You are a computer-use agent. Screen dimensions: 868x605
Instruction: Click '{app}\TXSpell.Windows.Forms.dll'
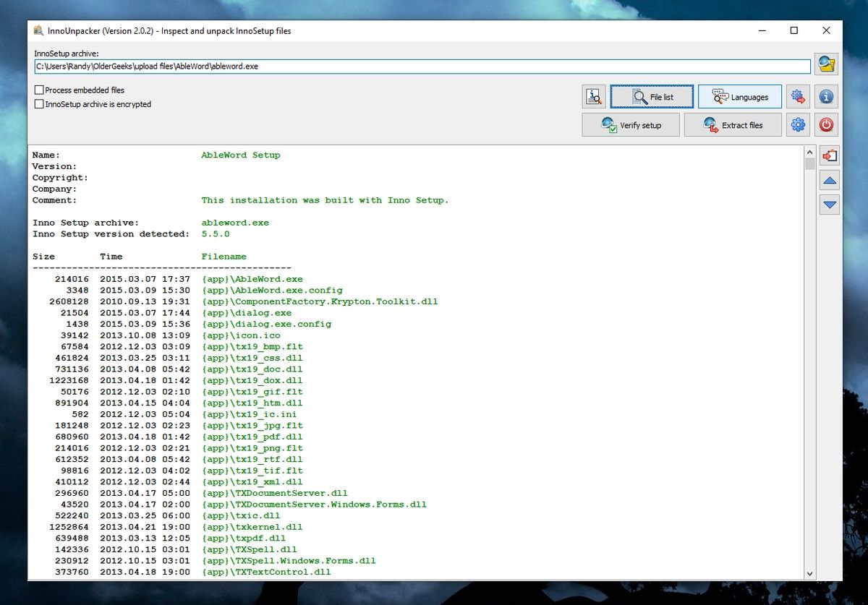tap(289, 561)
